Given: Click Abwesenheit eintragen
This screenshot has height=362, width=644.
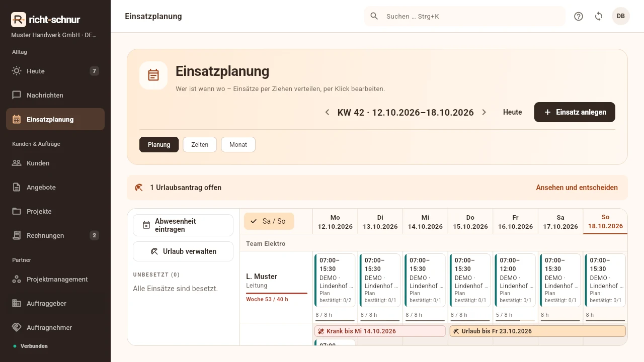Looking at the screenshot, I should point(183,225).
